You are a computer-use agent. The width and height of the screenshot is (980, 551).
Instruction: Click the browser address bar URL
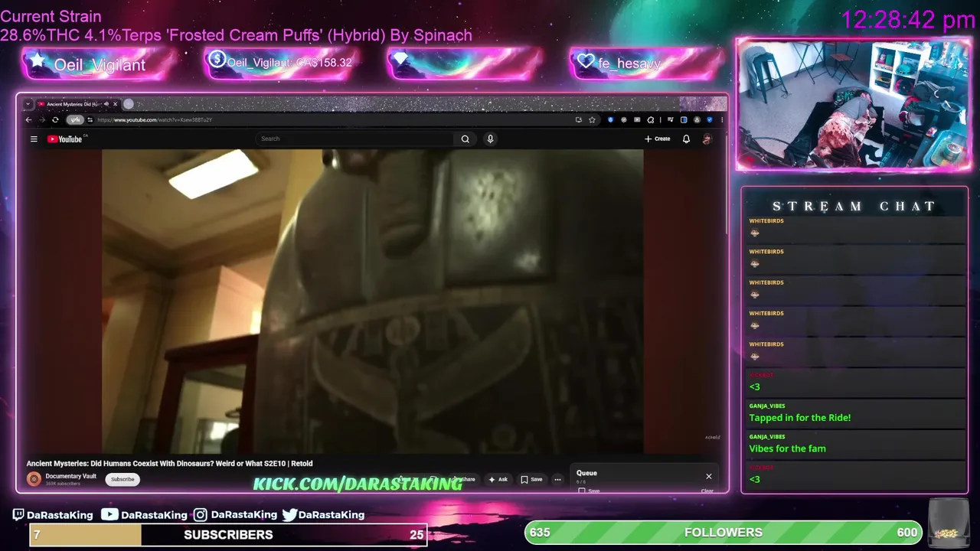pyautogui.click(x=155, y=119)
